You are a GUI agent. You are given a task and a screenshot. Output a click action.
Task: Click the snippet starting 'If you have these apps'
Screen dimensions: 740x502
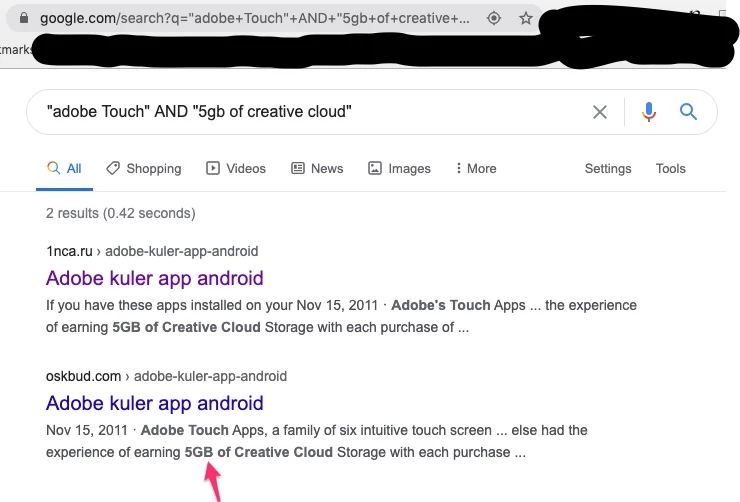341,316
